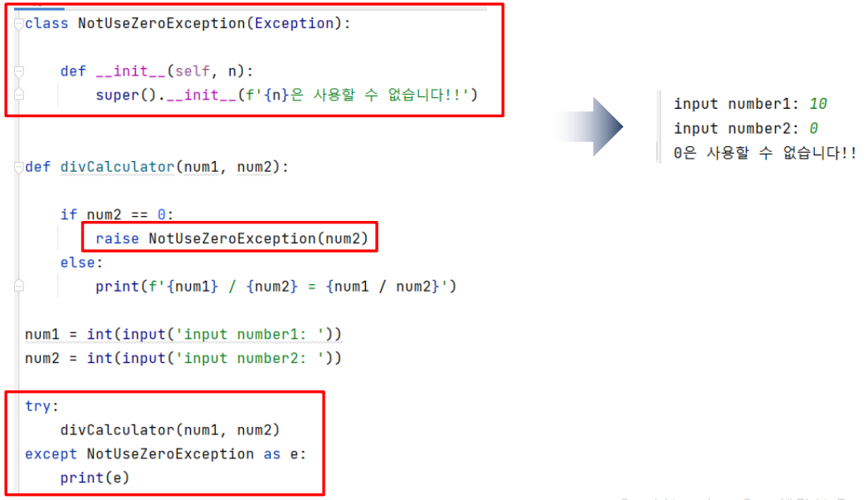Image resolution: width=868 pixels, height=500 pixels.
Task: Click the output message 0은 사용할 수 없습니다!!
Action: [x=764, y=153]
